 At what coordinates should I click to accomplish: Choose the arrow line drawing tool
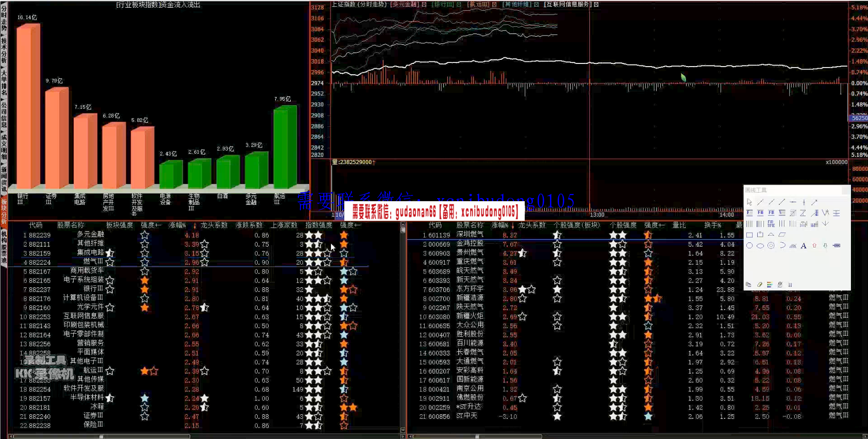coord(814,202)
